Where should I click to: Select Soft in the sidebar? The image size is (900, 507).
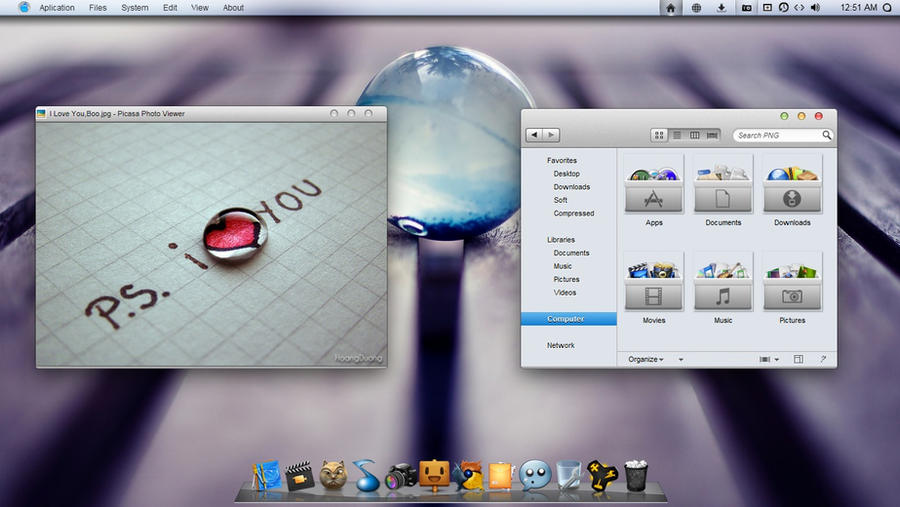pyautogui.click(x=560, y=200)
